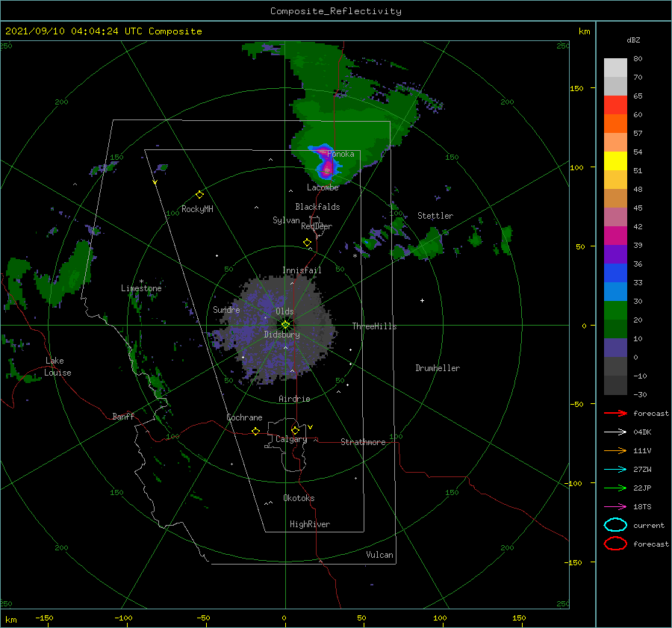Click the cyan current ellipse icon
672x628 pixels.
point(615,525)
